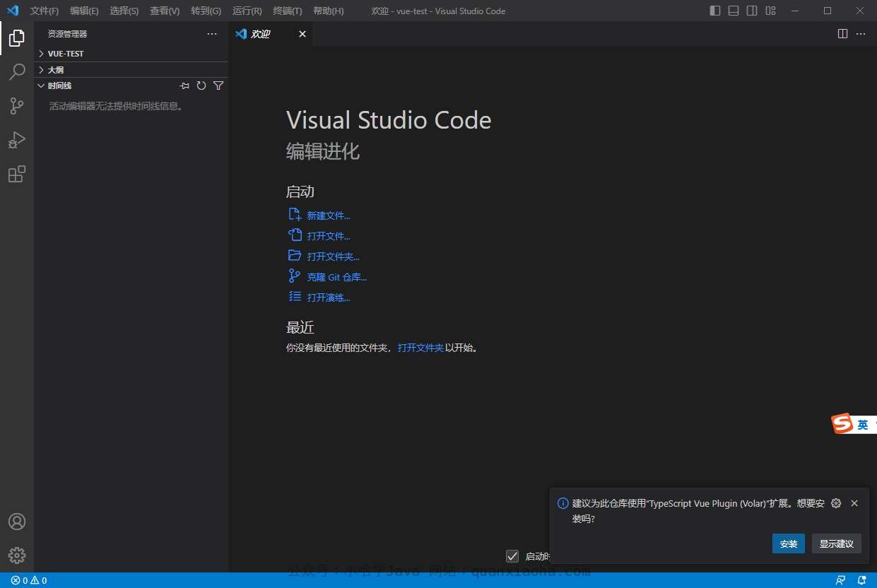Click the 资源管理器 panel title
This screenshot has height=588, width=877.
point(68,34)
